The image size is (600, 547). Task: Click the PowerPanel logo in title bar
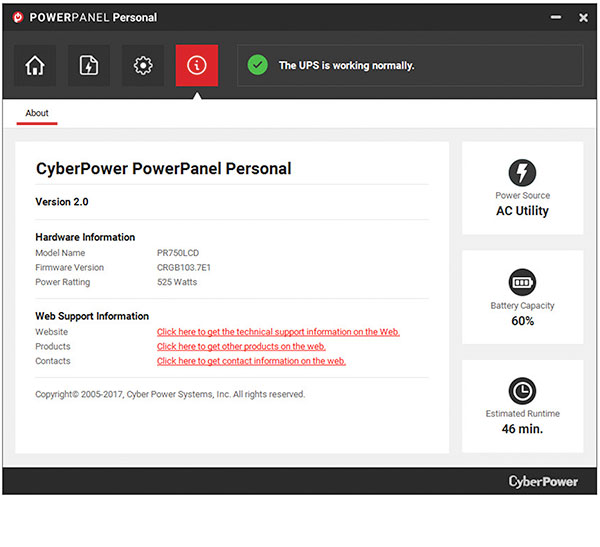[18, 17]
